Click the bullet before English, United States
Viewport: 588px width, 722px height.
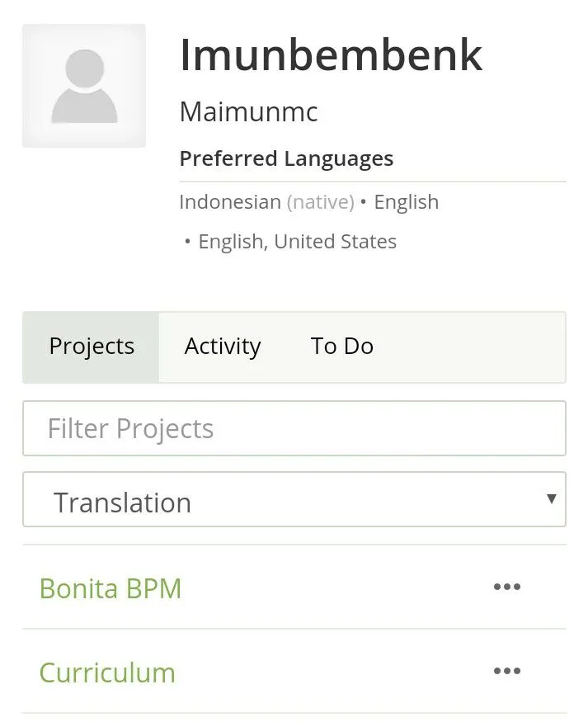(187, 241)
